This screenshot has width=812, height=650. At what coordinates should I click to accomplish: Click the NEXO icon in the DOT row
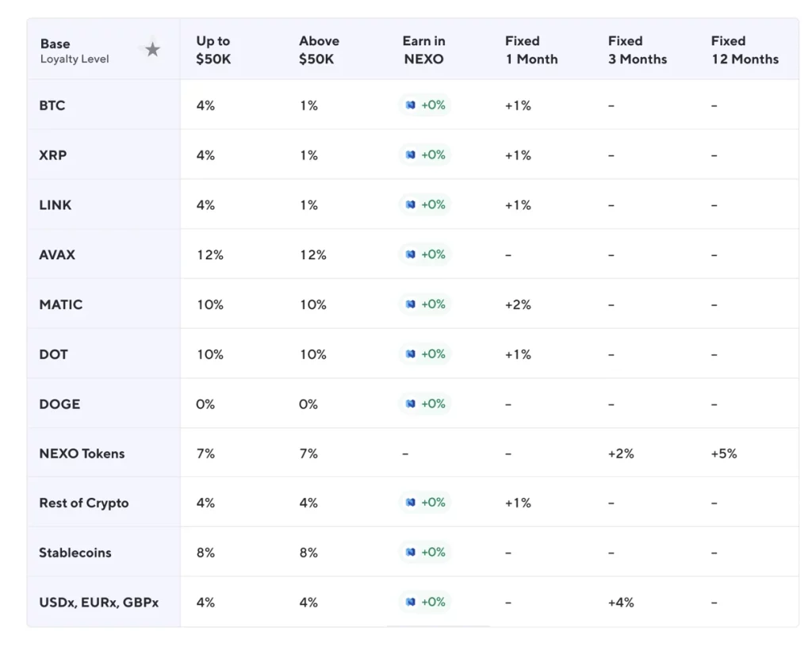tap(411, 354)
